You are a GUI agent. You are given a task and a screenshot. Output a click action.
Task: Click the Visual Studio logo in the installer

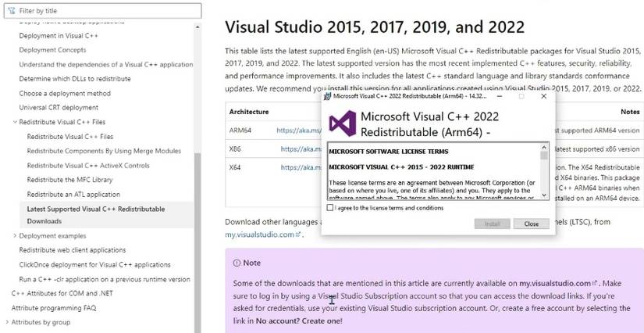click(343, 123)
